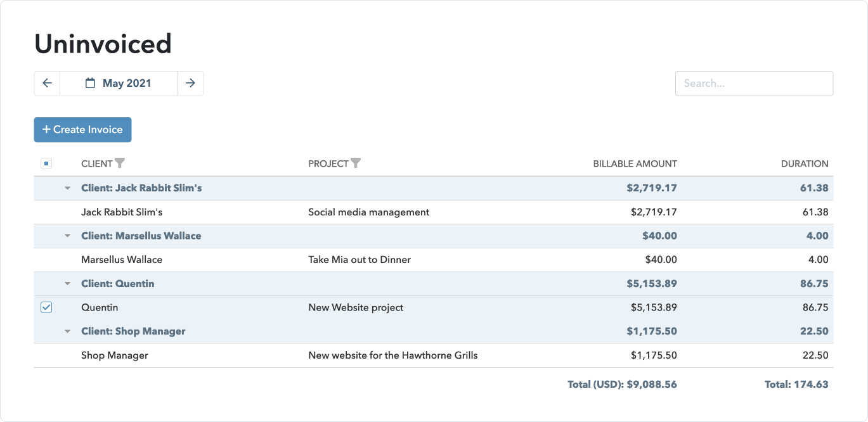The image size is (868, 422).
Task: Click the 22.50 duration in Shop Manager row
Action: click(815, 355)
